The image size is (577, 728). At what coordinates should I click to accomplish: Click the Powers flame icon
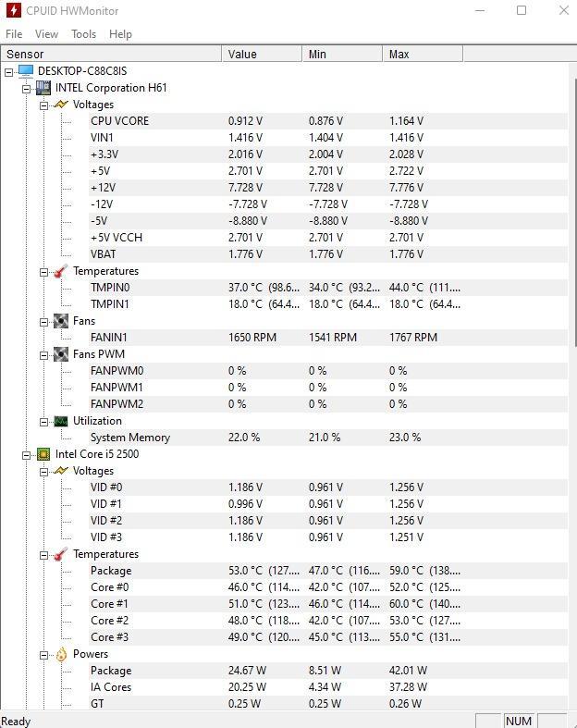pyautogui.click(x=61, y=654)
